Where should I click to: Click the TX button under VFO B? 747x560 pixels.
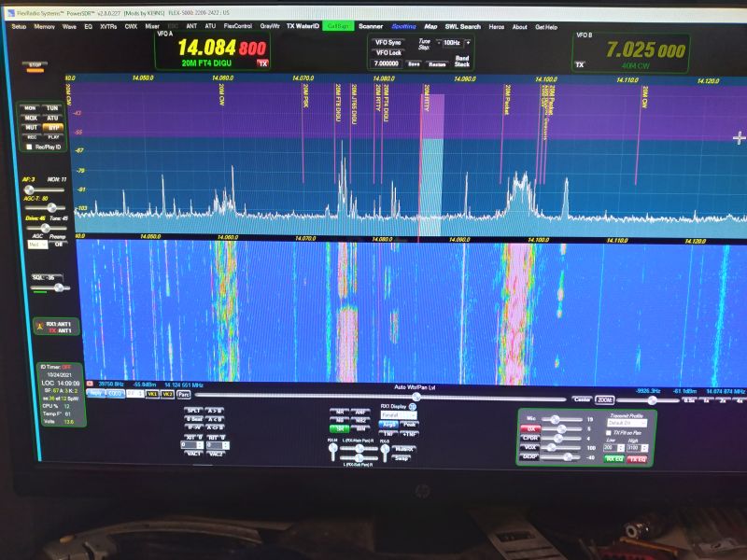point(579,64)
